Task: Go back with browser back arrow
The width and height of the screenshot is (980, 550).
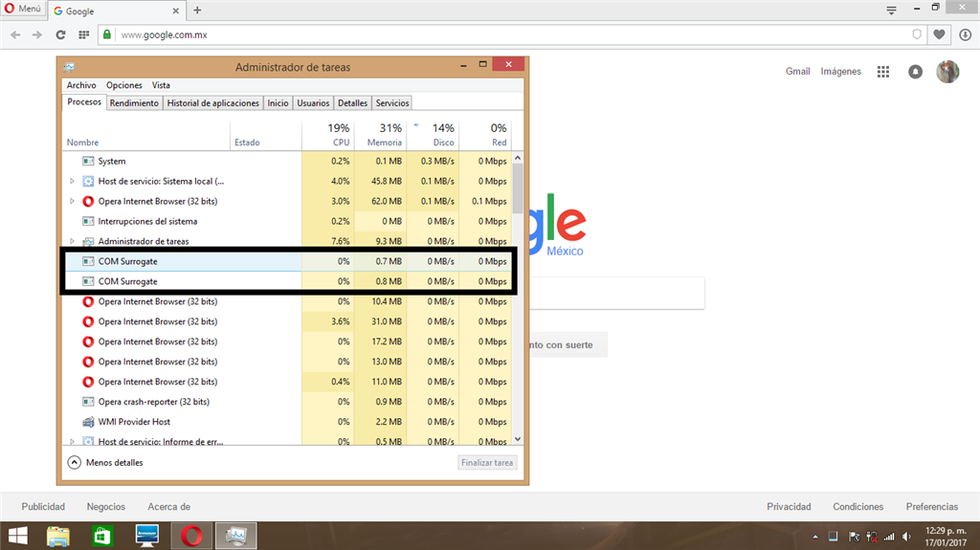Action: click(x=15, y=35)
